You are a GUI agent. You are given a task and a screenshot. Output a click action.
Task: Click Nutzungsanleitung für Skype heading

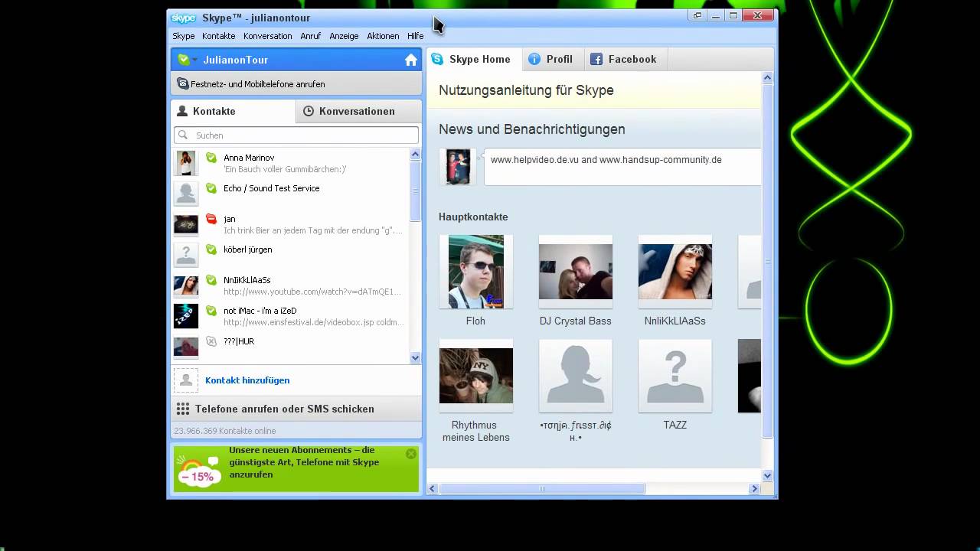(526, 90)
